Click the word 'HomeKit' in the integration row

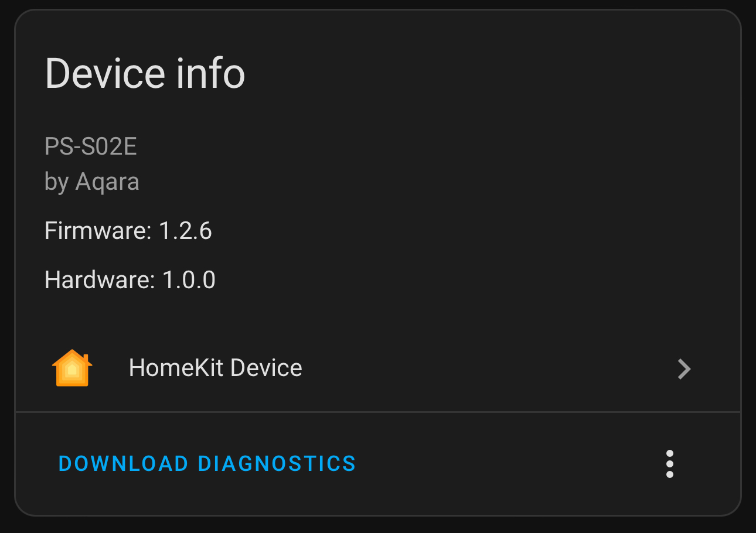click(176, 368)
